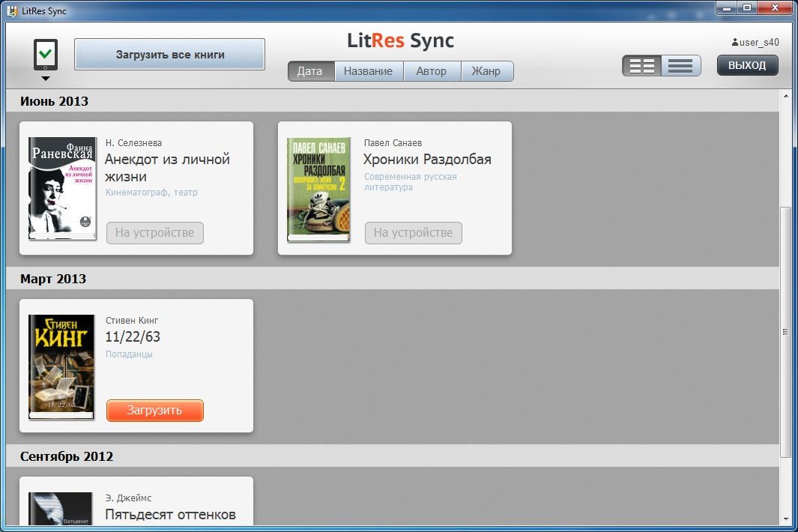The image size is (798, 532).
Task: Sort books by Дата tab
Action: coord(311,71)
